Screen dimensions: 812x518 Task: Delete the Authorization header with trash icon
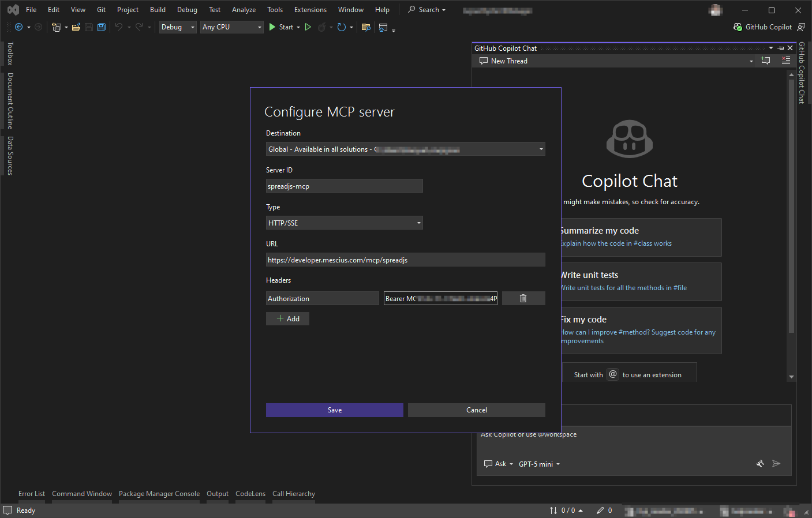pos(523,298)
